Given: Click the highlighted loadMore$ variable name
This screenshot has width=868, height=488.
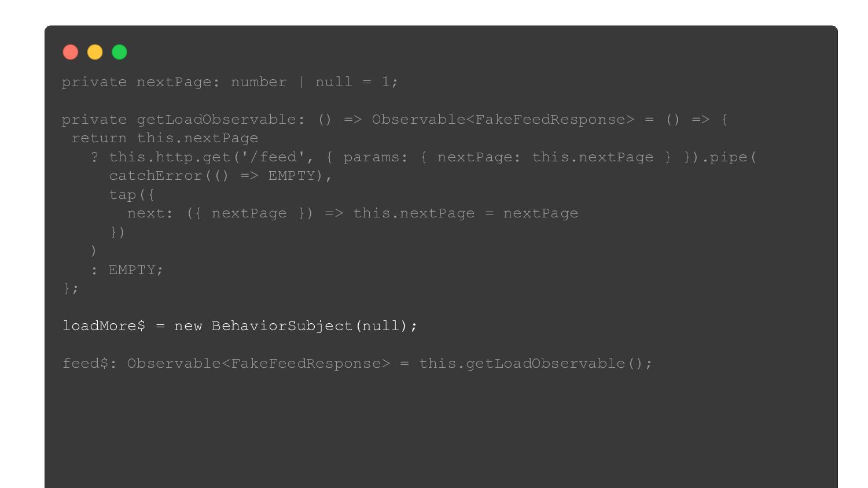Looking at the screenshot, I should coord(104,326).
